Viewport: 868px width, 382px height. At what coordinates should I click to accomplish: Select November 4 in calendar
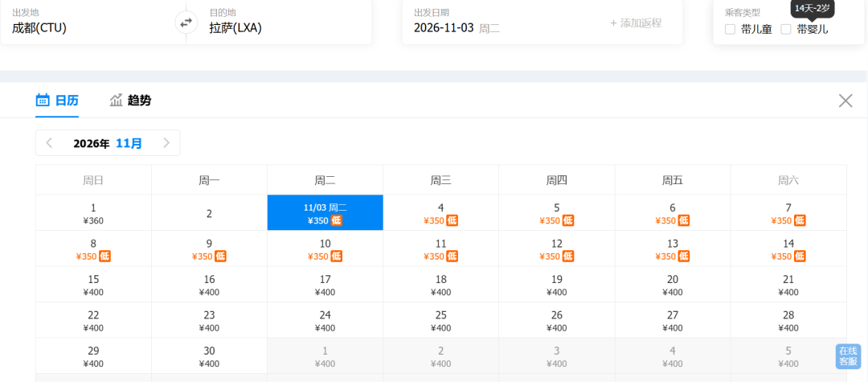(x=440, y=213)
